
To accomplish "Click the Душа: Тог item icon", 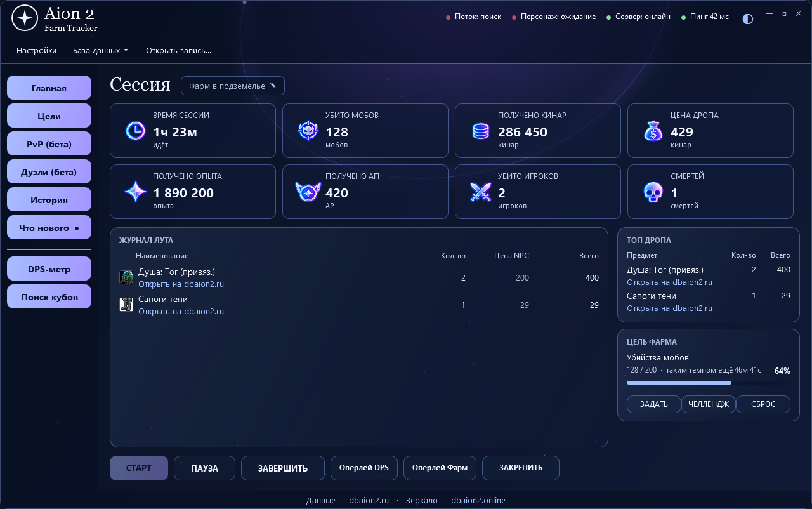I will (126, 277).
